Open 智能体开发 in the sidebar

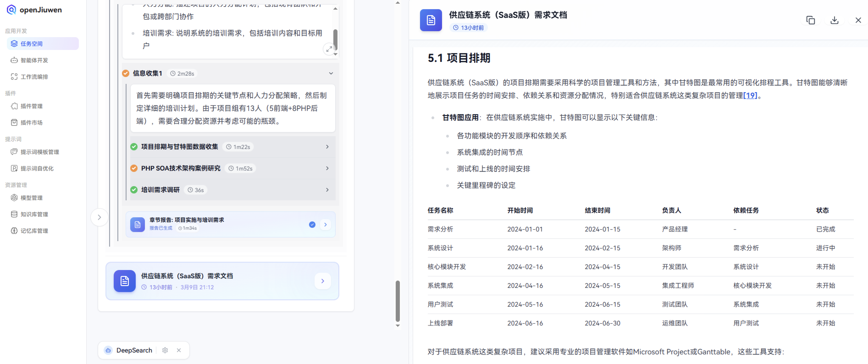coord(34,60)
